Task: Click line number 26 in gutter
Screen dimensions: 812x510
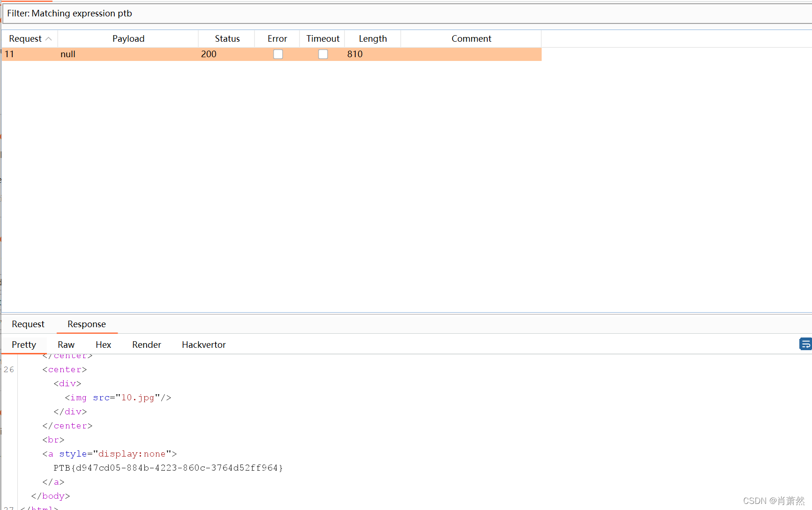Action: pos(9,369)
